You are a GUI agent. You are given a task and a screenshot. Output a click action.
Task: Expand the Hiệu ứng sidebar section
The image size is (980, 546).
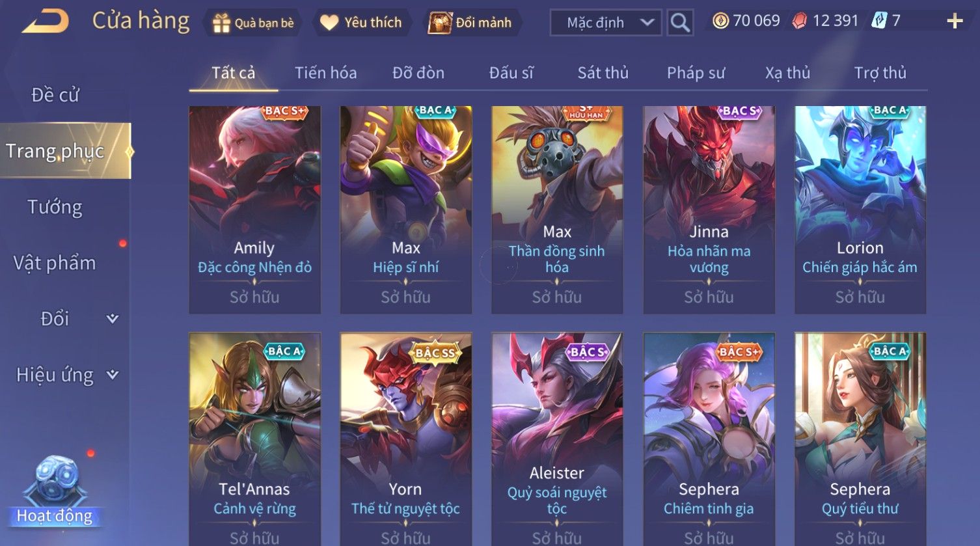[65, 375]
